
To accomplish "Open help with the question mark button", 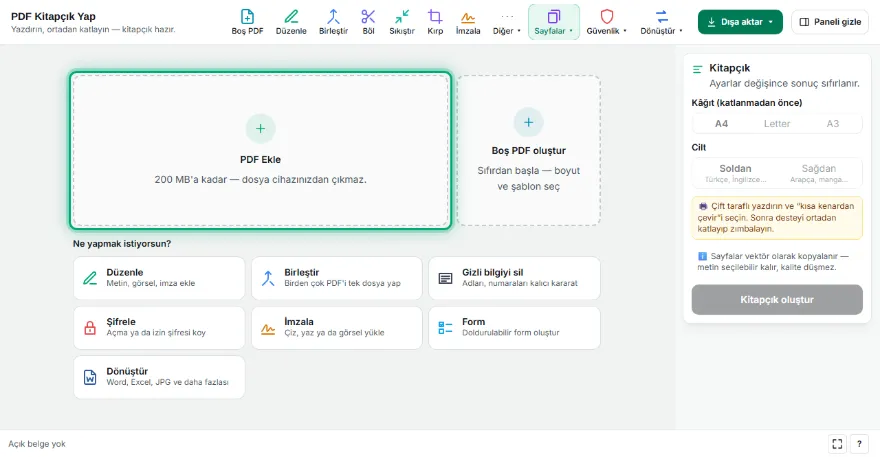I will click(x=859, y=444).
